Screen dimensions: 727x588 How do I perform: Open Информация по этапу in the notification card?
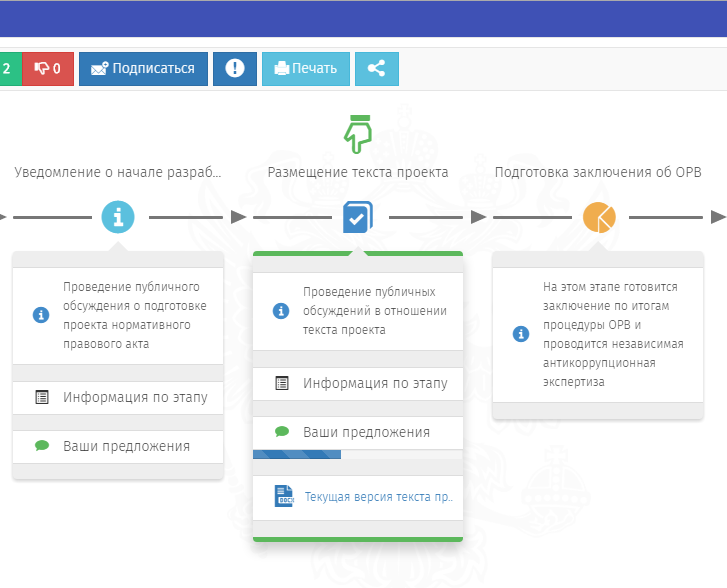coord(118,397)
